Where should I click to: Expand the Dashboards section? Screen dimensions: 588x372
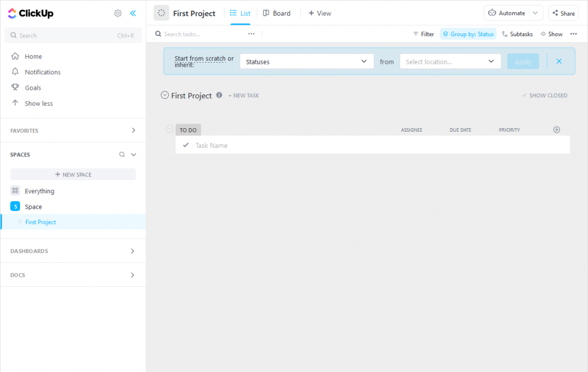point(133,251)
